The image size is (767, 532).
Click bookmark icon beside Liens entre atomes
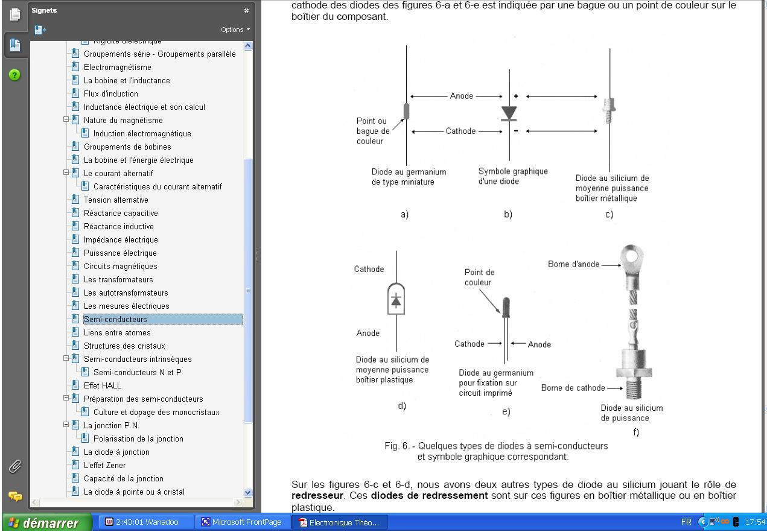[75, 332]
